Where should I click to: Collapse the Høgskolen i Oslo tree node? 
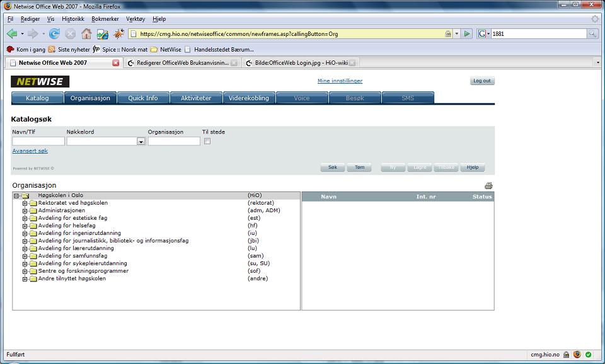[16, 196]
